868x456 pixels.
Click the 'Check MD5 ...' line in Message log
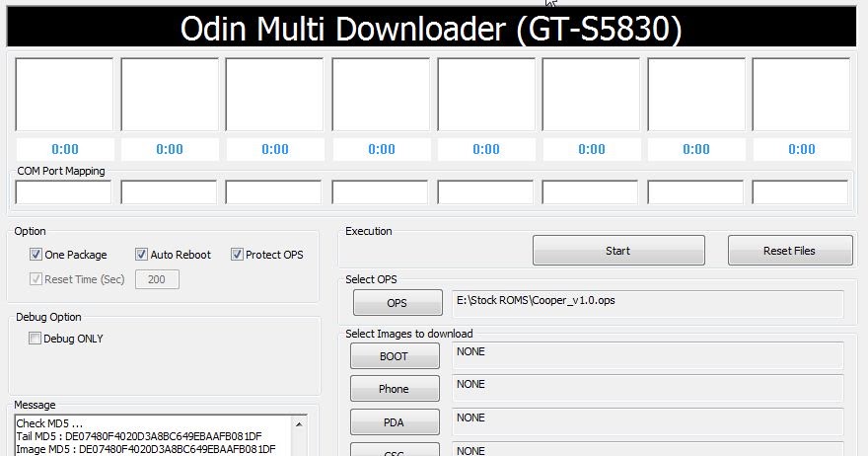click(x=49, y=423)
